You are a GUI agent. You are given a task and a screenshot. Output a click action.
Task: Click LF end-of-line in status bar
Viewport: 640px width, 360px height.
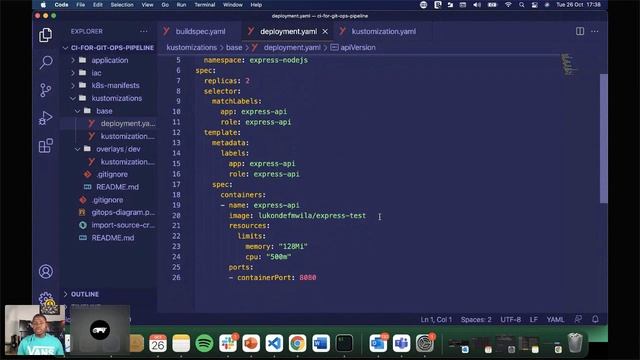pyautogui.click(x=533, y=319)
